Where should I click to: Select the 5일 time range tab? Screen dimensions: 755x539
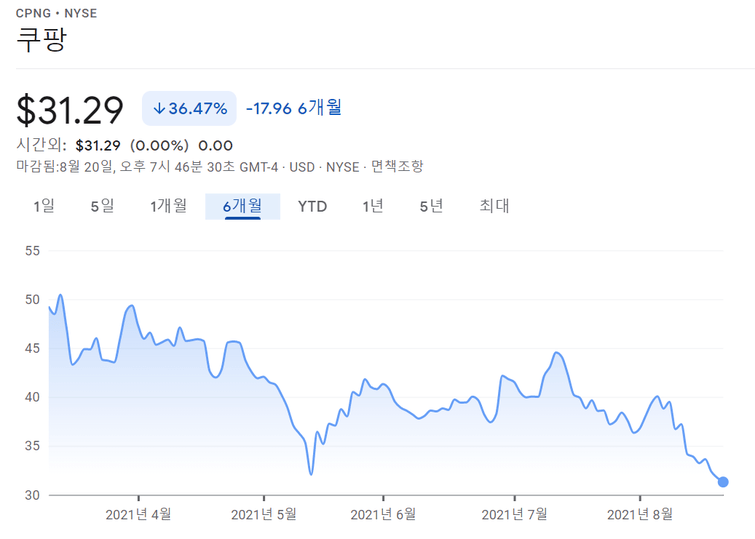pos(103,206)
